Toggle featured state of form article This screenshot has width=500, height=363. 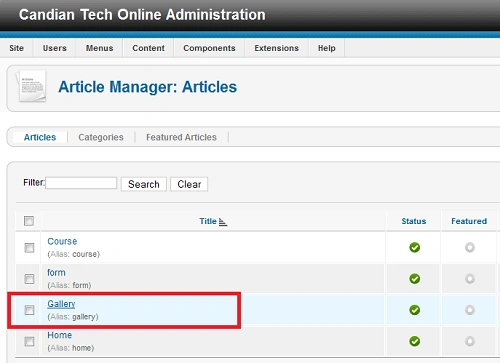coord(470,279)
